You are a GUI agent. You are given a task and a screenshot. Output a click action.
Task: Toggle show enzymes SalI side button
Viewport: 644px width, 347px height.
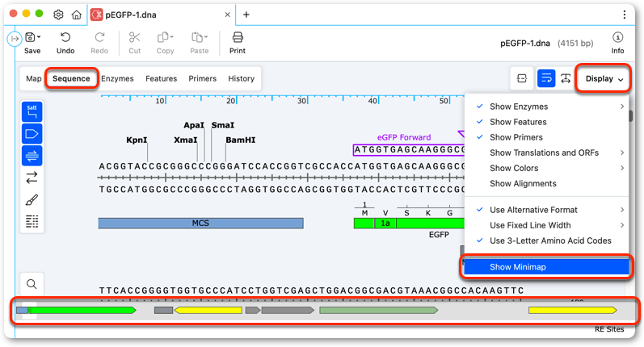click(32, 111)
